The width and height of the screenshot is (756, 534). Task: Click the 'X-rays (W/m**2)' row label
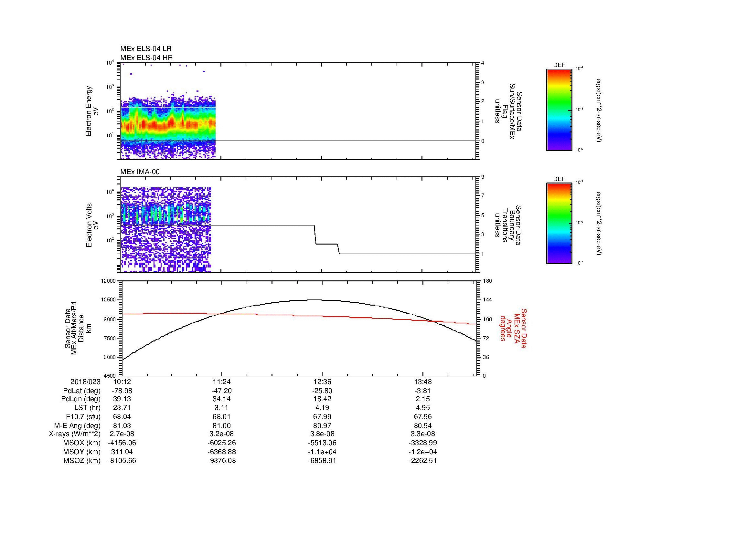74,434
